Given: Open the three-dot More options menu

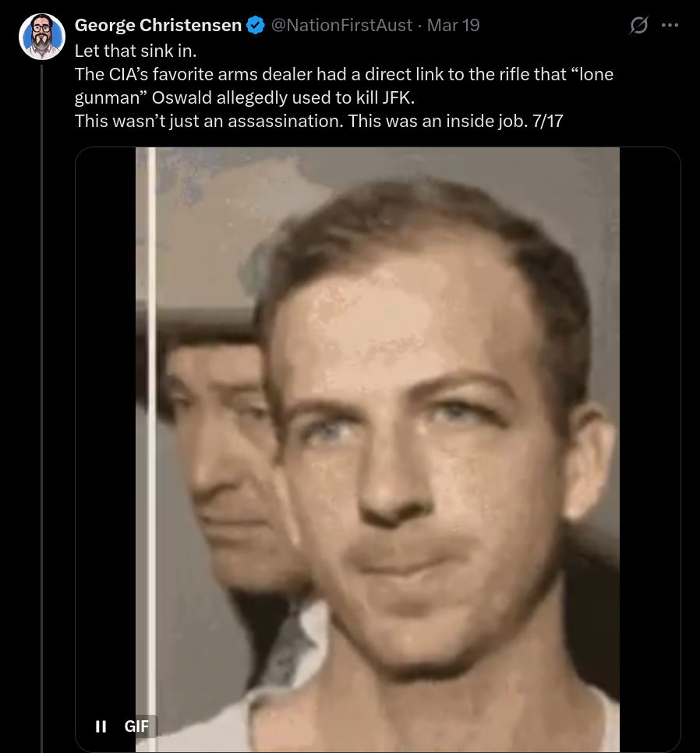Looking at the screenshot, I should pyautogui.click(x=670, y=25).
